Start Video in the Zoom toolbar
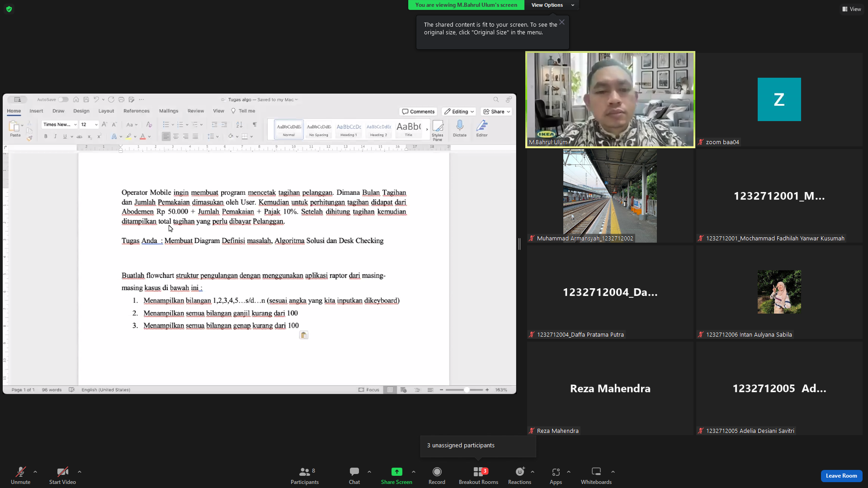The height and width of the screenshot is (488, 868). [62, 475]
